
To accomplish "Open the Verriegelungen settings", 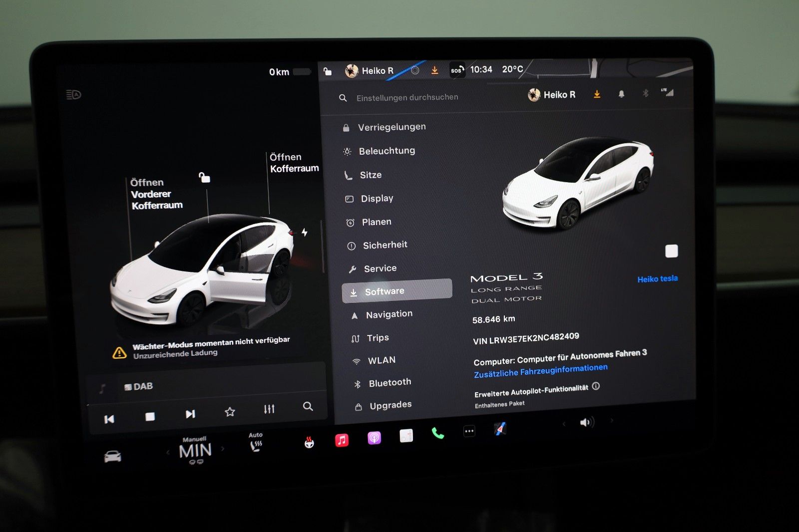I will coord(385,127).
